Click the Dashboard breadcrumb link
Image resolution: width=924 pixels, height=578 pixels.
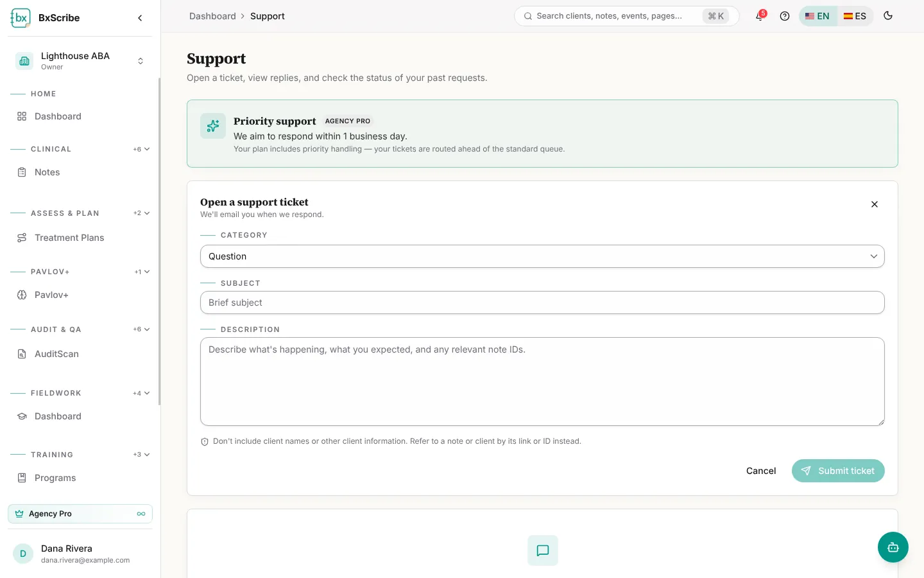click(212, 16)
